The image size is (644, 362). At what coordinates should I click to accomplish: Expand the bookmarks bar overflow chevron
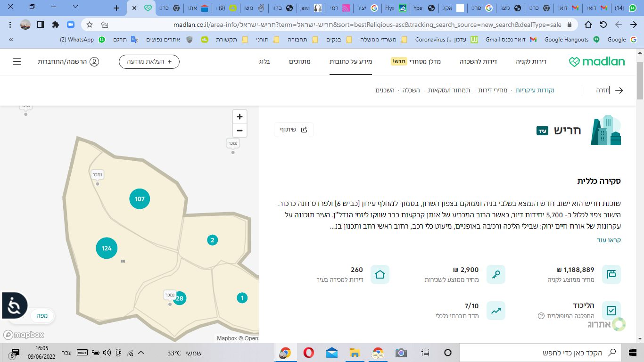[11, 40]
